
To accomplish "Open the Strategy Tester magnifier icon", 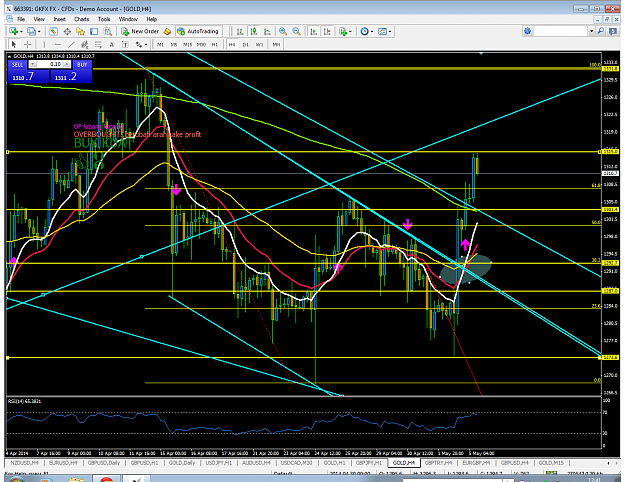I will [x=108, y=31].
